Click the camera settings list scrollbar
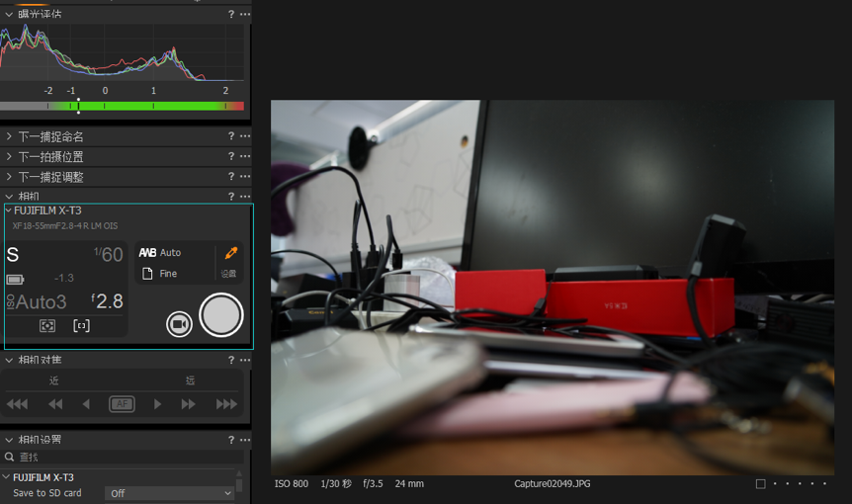This screenshot has height=504, width=852. (239, 483)
